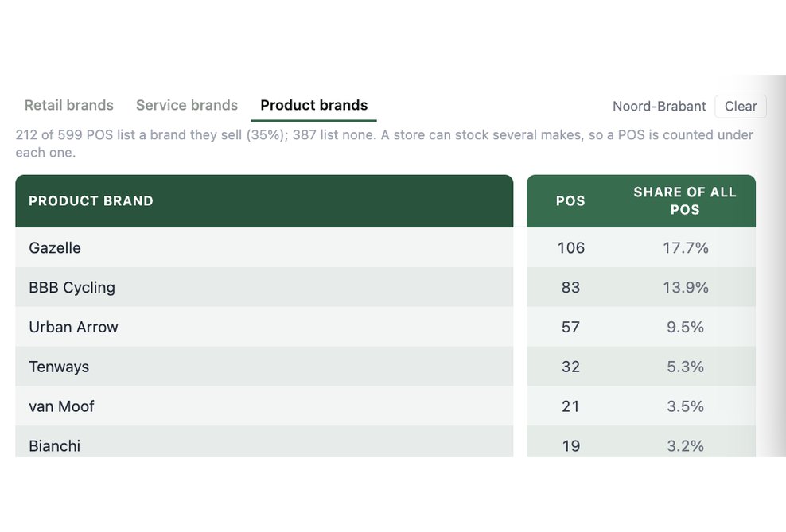Click van Moof's POS count 21
Image resolution: width=786 pixels, height=532 pixels.
tap(570, 406)
